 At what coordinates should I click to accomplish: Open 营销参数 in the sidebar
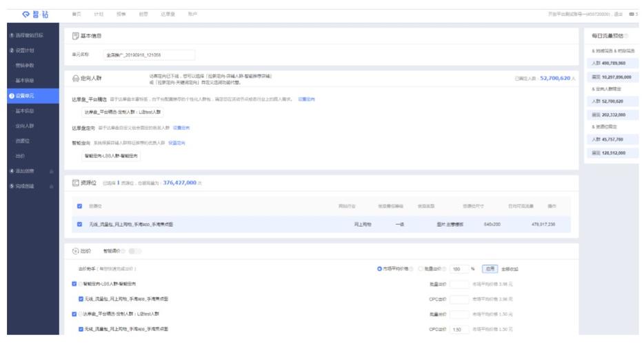[25, 66]
